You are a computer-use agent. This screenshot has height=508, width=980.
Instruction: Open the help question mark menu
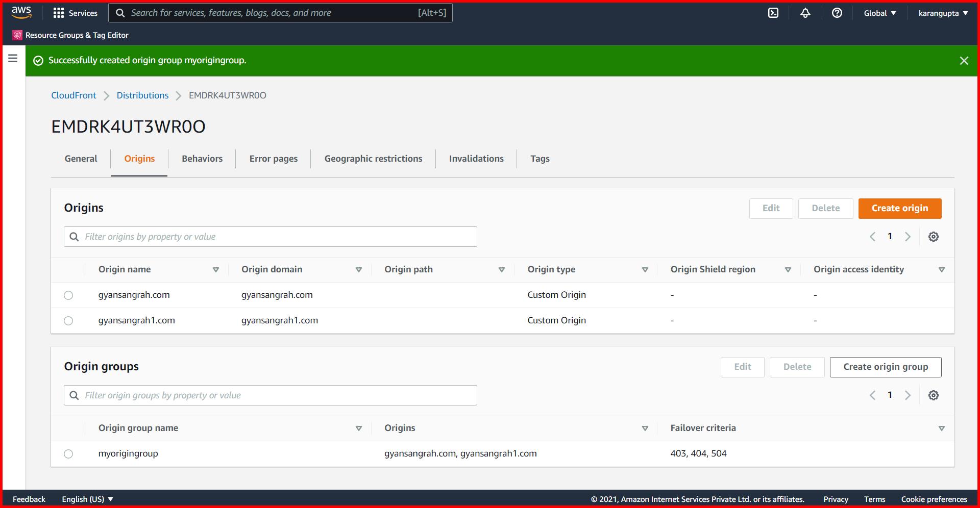[837, 13]
